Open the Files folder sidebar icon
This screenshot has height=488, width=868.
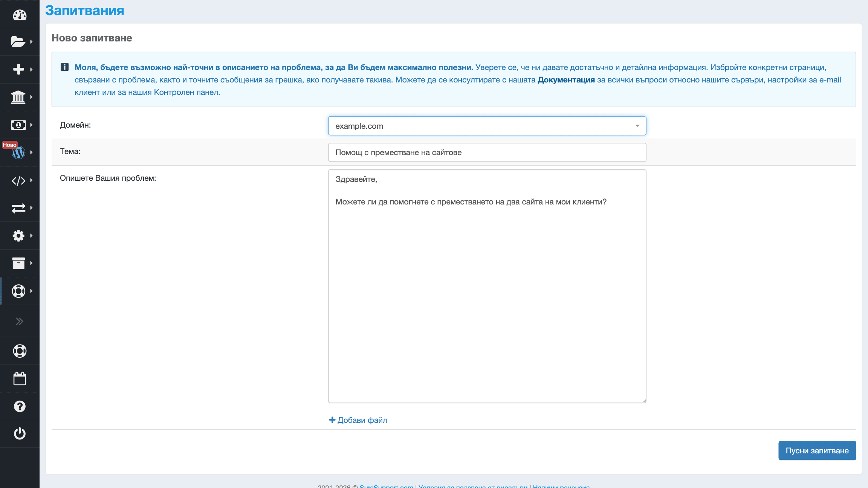tap(18, 42)
